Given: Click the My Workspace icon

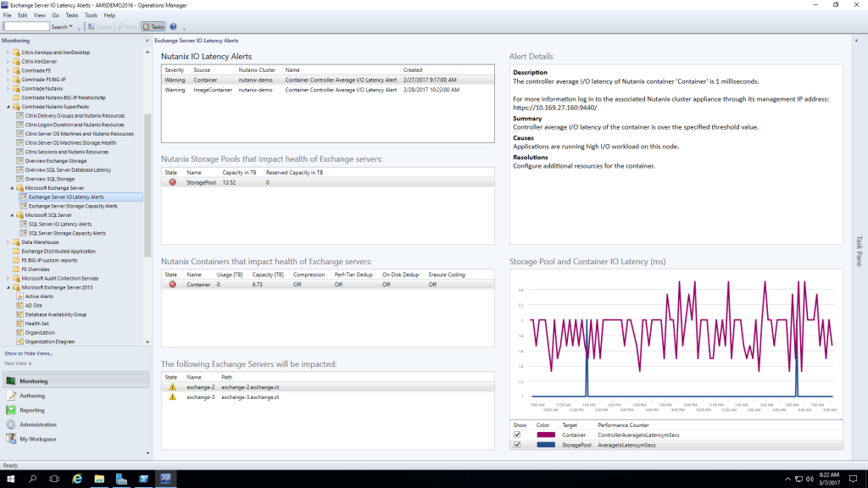Looking at the screenshot, I should (11, 439).
